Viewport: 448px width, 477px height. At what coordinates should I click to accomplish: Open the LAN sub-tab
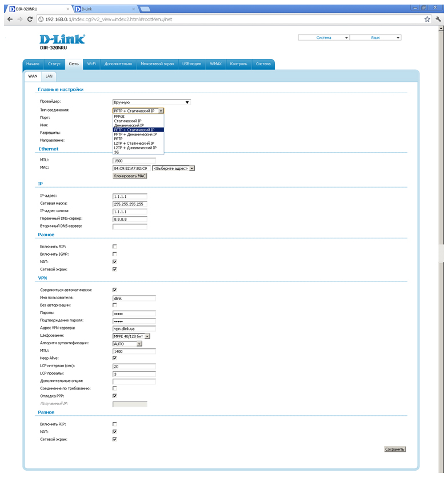coord(49,76)
